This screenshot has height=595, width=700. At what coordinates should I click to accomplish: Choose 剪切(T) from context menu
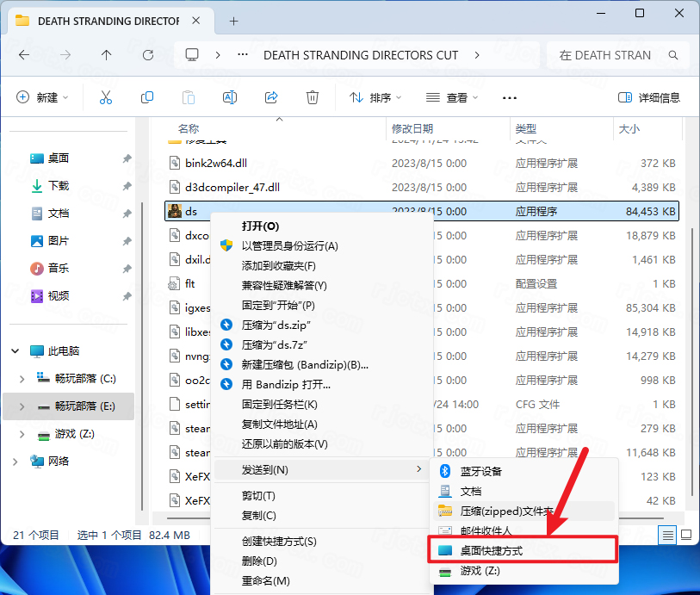[x=321, y=496]
